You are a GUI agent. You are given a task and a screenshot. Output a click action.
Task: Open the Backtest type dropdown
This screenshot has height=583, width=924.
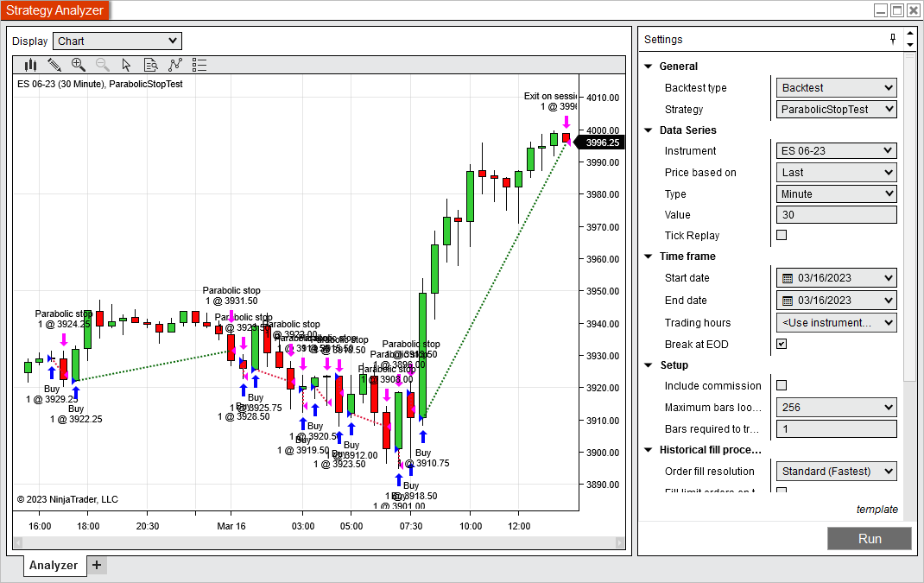coord(836,88)
